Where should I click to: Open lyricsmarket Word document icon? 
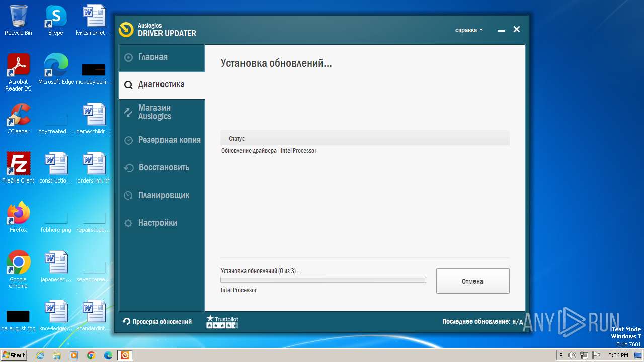click(x=94, y=20)
